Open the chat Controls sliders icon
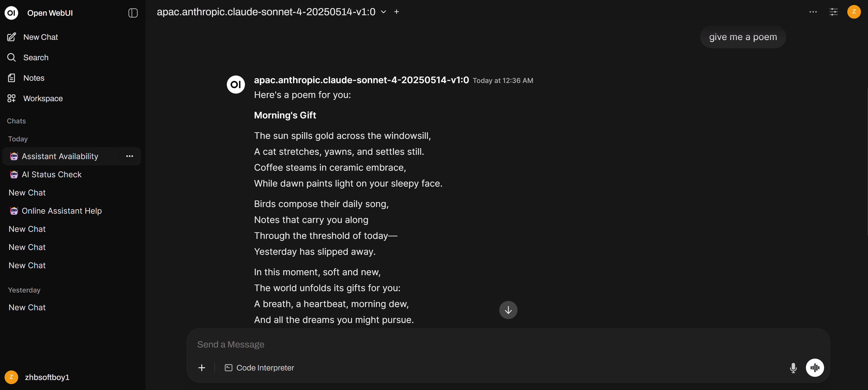Image resolution: width=868 pixels, height=390 pixels. coord(833,12)
